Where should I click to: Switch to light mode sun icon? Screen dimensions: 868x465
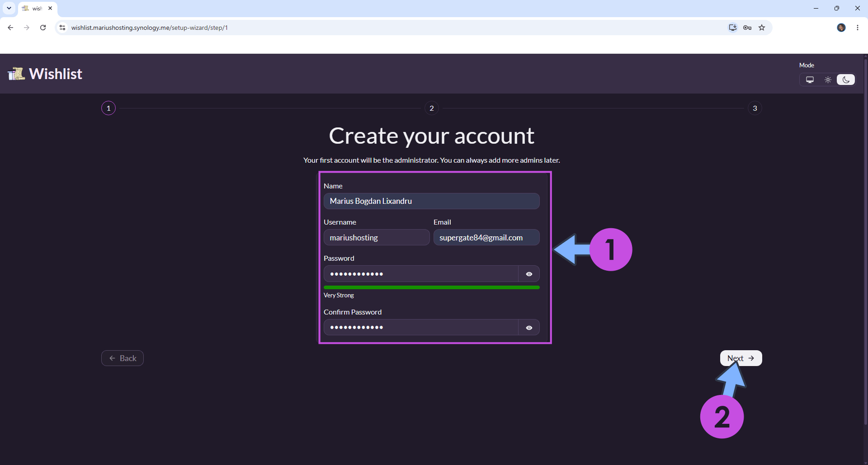tap(828, 80)
